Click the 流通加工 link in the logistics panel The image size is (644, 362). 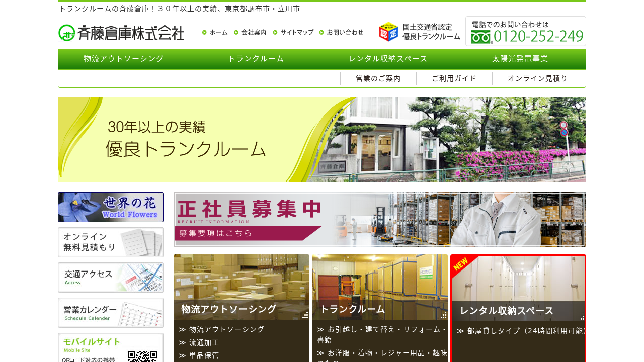click(x=204, y=343)
